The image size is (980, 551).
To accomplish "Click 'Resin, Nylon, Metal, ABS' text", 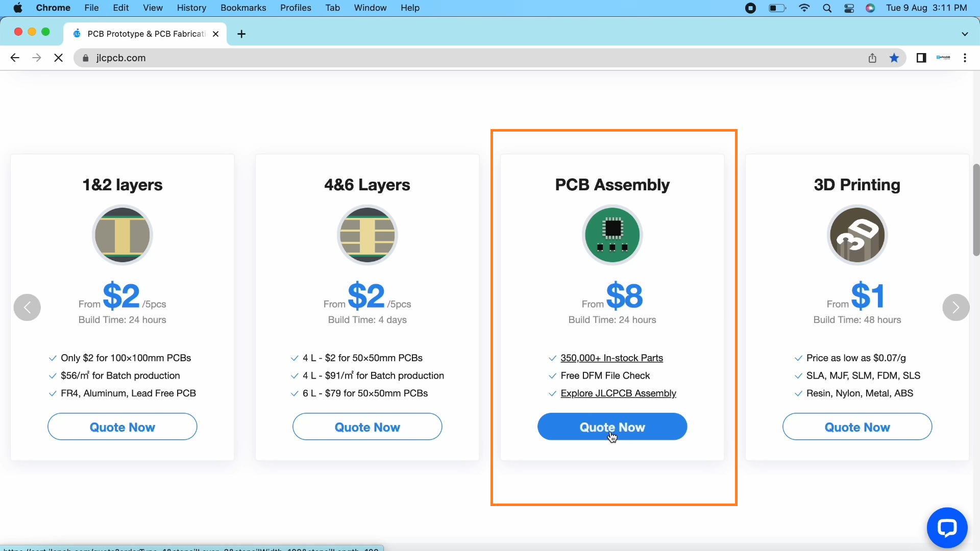I will (860, 393).
